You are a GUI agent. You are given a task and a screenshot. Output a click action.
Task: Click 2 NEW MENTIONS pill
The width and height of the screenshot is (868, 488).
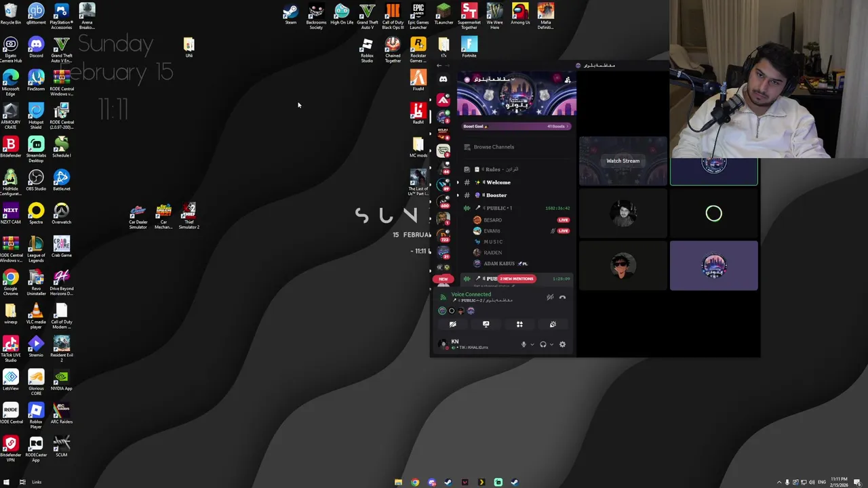tap(517, 279)
